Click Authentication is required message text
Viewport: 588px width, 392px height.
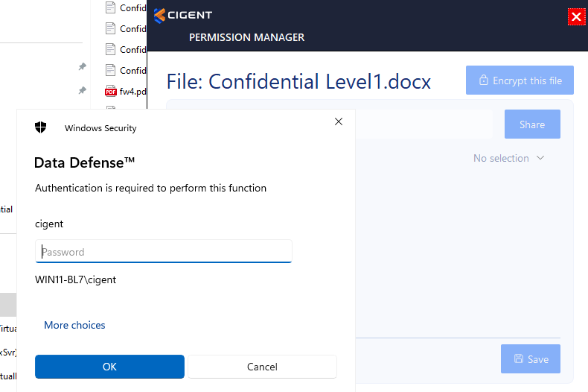(x=151, y=188)
